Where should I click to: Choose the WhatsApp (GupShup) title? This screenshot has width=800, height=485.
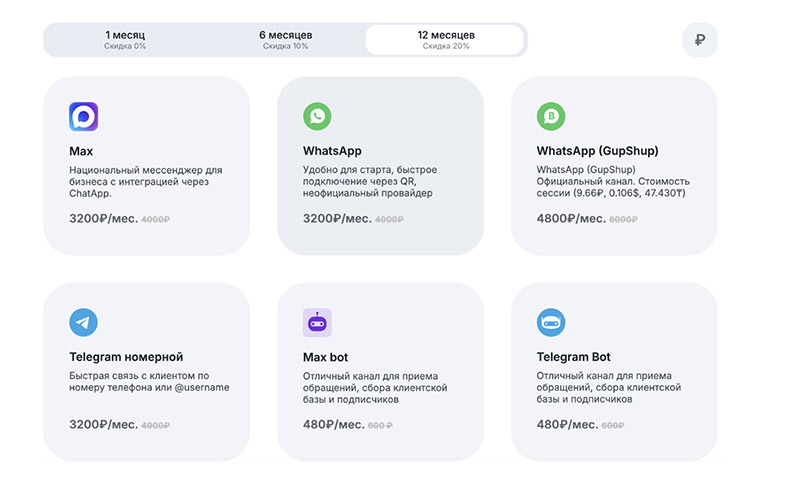597,151
